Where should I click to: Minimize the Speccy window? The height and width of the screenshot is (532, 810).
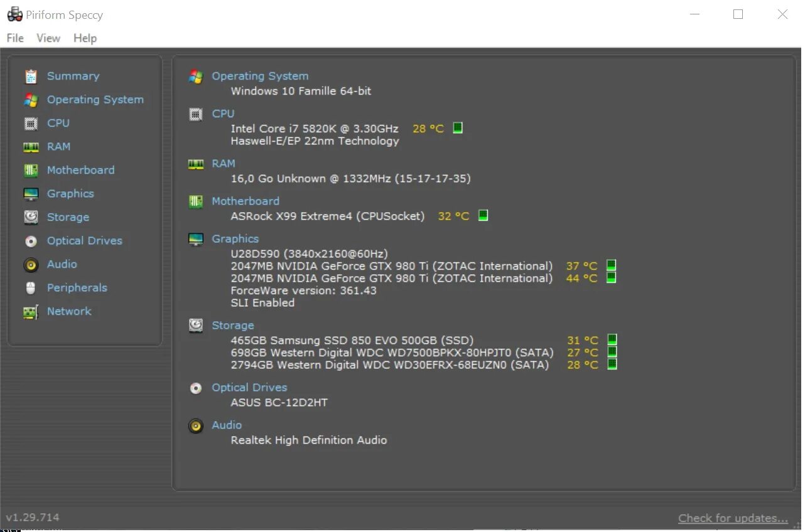click(x=694, y=14)
